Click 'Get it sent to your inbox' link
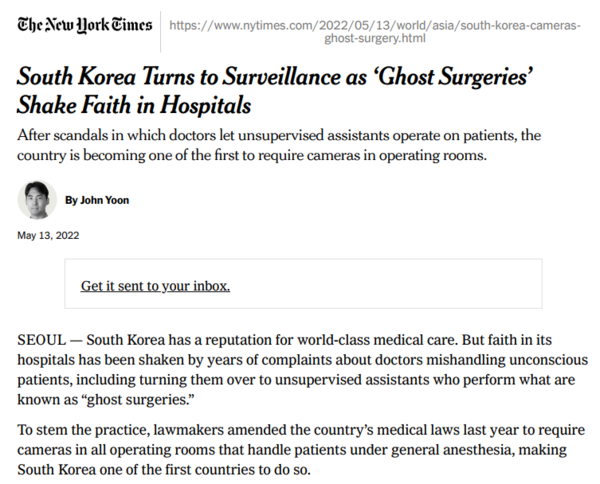Screen dimensions: 600x484 [x=155, y=286]
